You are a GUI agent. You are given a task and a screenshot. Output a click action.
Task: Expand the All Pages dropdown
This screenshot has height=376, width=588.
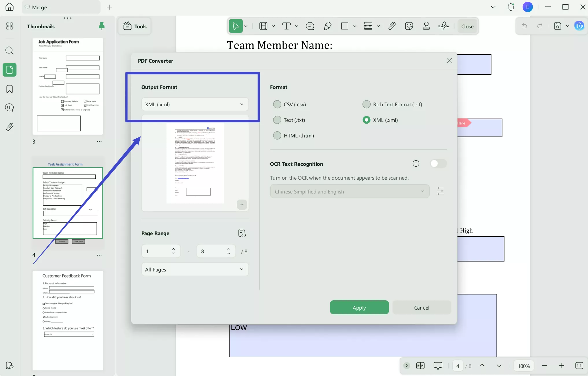tap(195, 269)
